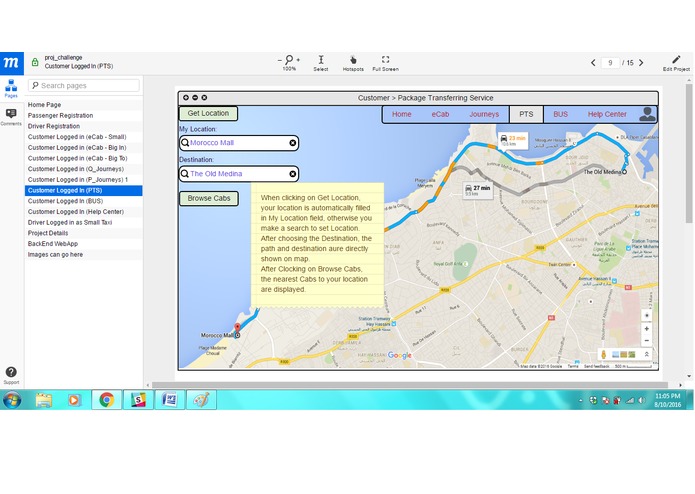695x494 pixels.
Task: Open the Comments sidebar panel
Action: coord(11,117)
